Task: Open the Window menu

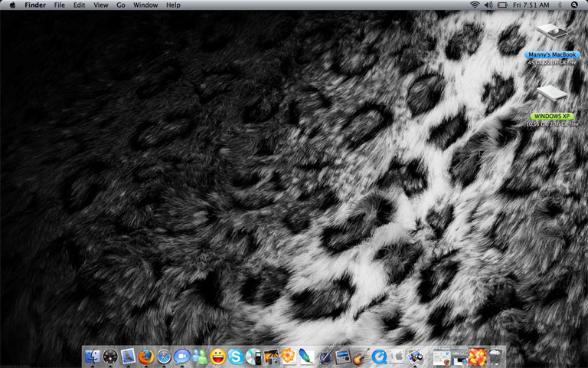Action: tap(145, 5)
